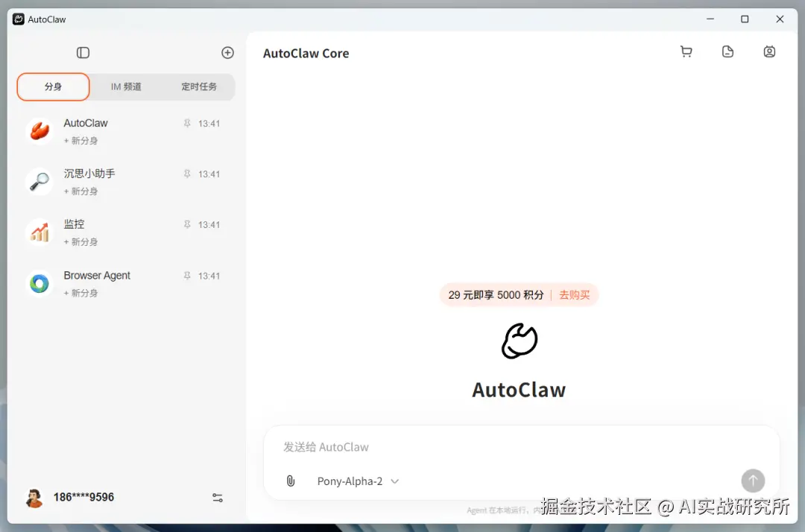Close the AutoClaw window
This screenshot has height=532, width=805.
click(x=780, y=19)
